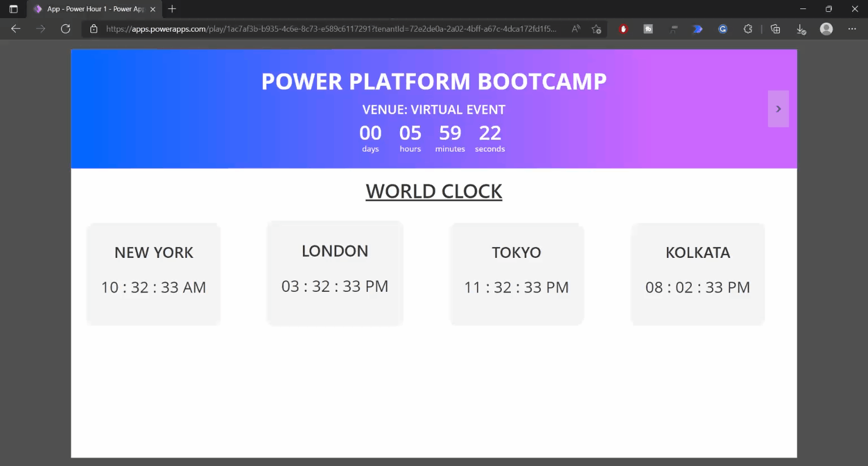Open the gray fb extension icon
The width and height of the screenshot is (868, 466).
(x=648, y=29)
